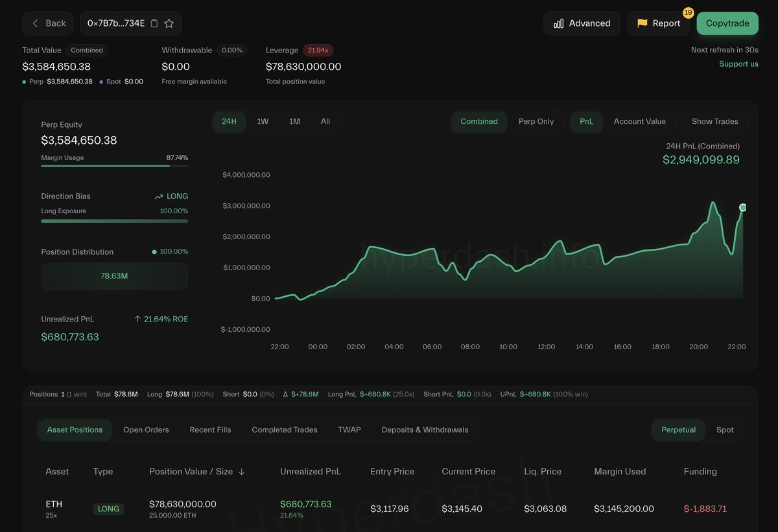Screen dimensions: 778x532
Task: Click the 78.63M position distribution block
Action: click(x=114, y=276)
